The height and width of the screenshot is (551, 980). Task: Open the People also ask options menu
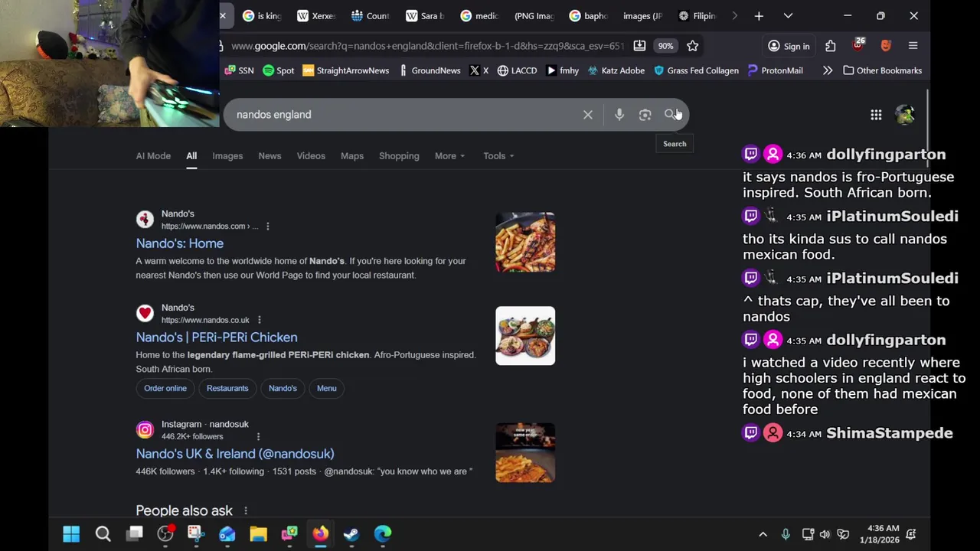pos(245,511)
